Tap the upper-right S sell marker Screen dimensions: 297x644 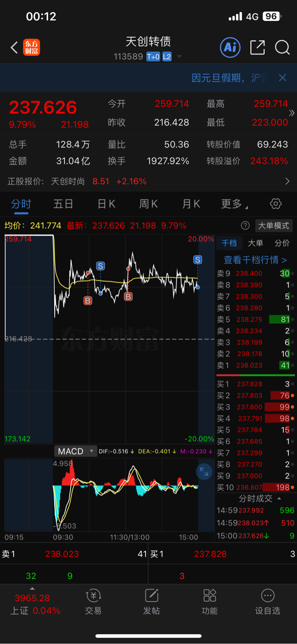click(198, 260)
